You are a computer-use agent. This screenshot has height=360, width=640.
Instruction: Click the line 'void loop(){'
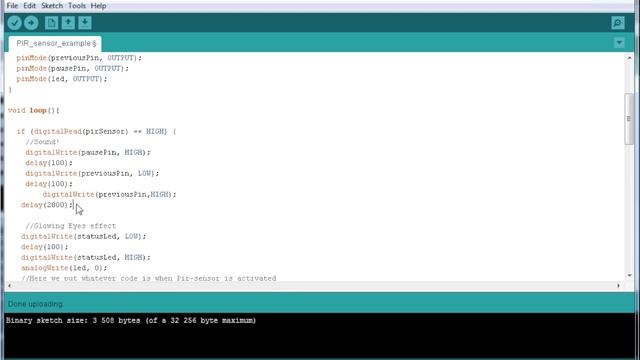coord(33,110)
